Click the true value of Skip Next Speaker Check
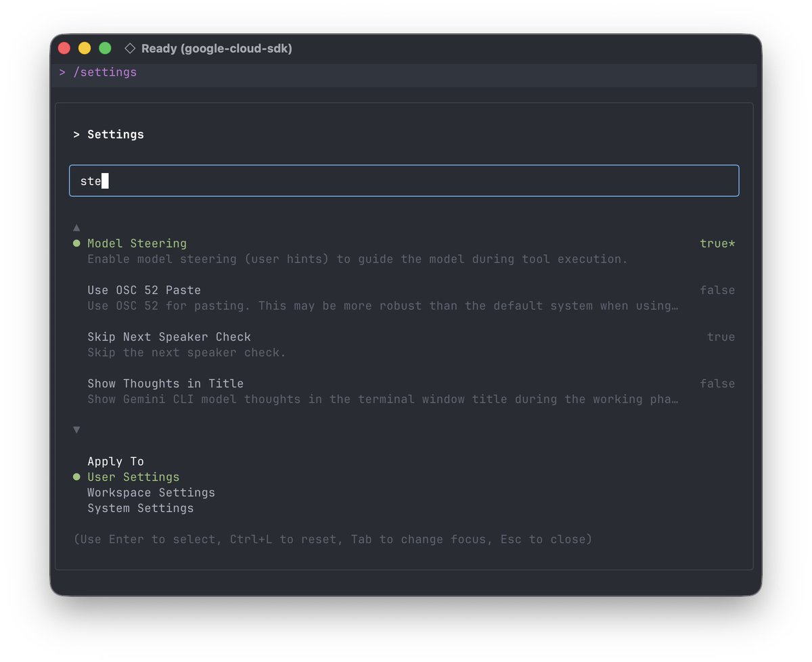 pyautogui.click(x=721, y=337)
